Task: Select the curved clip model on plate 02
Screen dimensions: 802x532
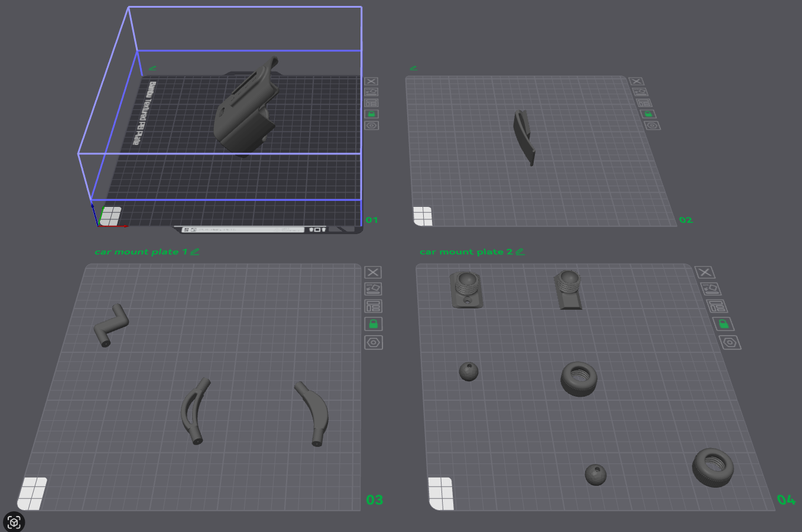Action: pyautogui.click(x=524, y=137)
